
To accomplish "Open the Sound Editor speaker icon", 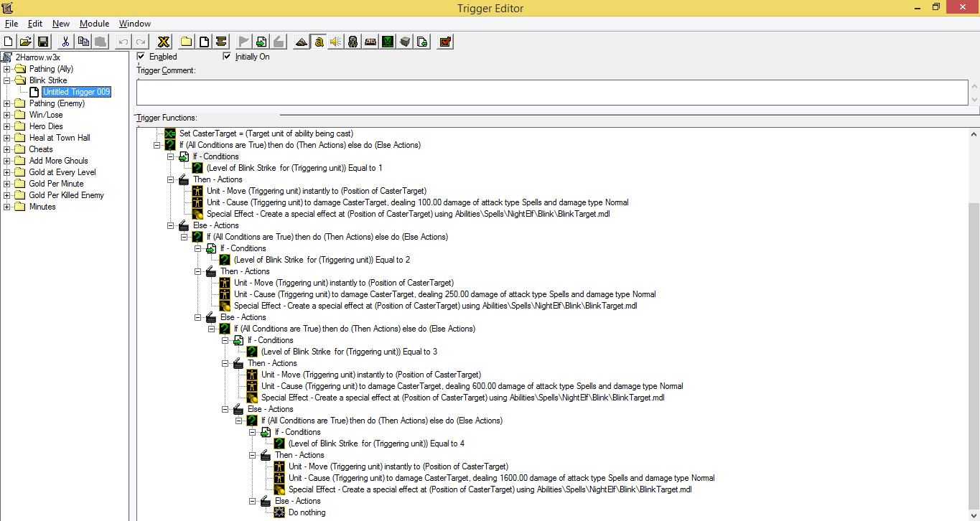I will pyautogui.click(x=336, y=42).
